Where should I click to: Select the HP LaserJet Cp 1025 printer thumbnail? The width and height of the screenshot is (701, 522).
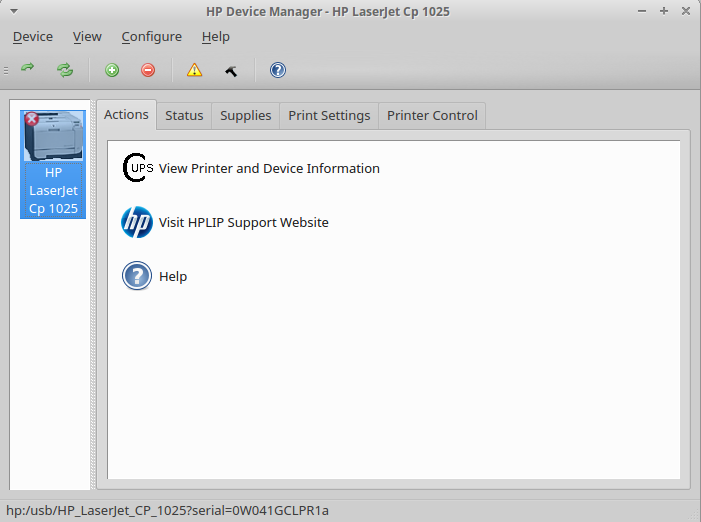pyautogui.click(x=53, y=136)
